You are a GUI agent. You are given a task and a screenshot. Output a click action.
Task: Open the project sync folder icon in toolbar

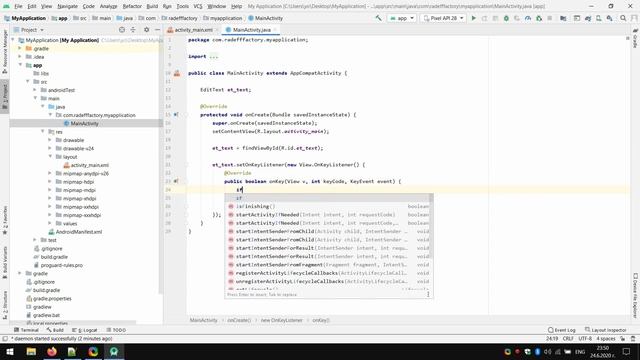coord(563,18)
